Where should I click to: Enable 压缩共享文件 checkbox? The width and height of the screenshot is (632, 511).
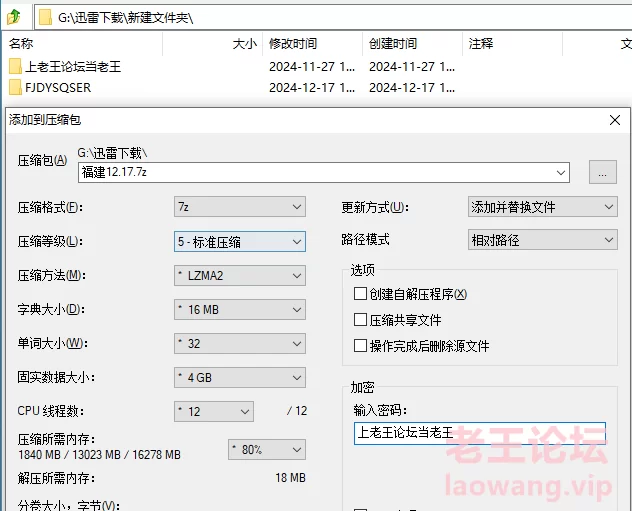coord(360,320)
